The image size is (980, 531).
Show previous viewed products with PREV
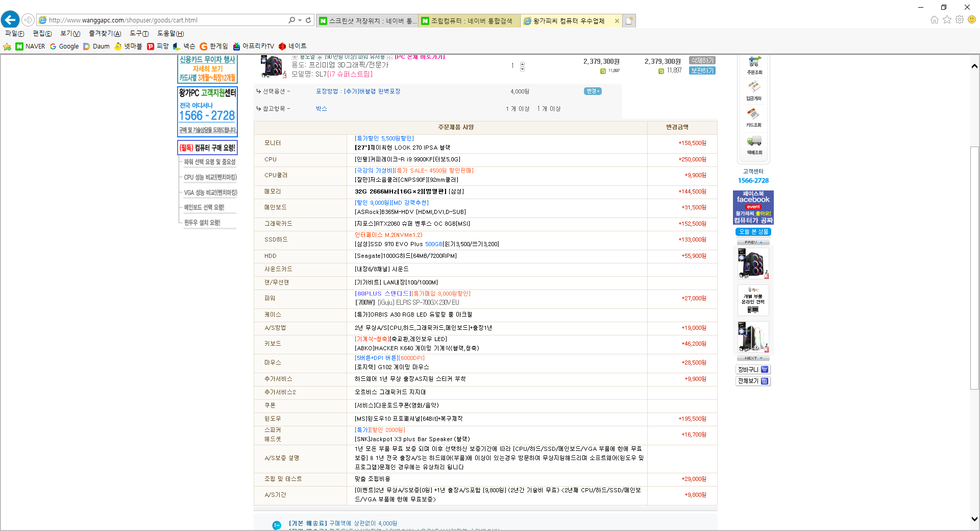point(753,242)
